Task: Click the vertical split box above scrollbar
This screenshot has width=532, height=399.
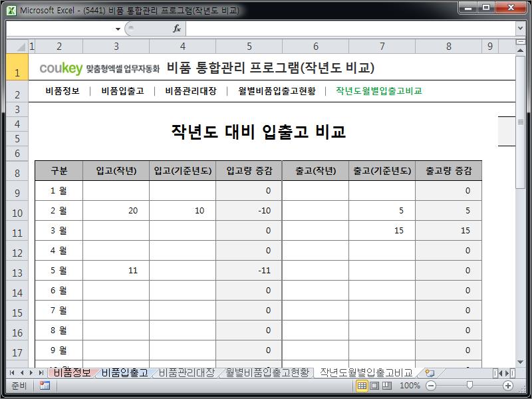Action: (x=520, y=42)
